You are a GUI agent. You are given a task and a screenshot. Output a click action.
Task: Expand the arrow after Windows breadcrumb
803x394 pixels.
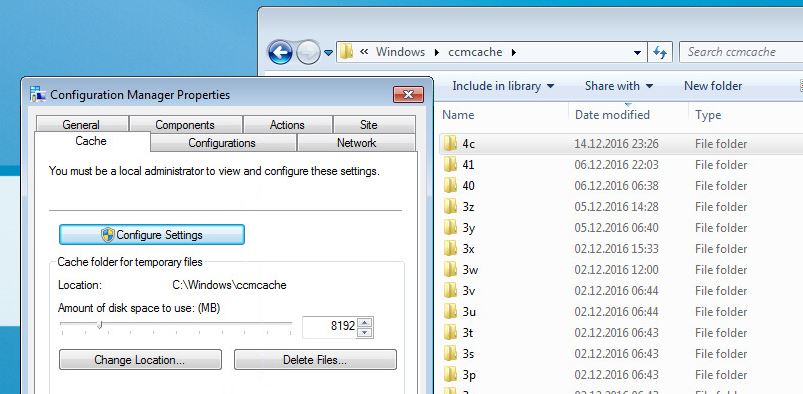[x=437, y=52]
